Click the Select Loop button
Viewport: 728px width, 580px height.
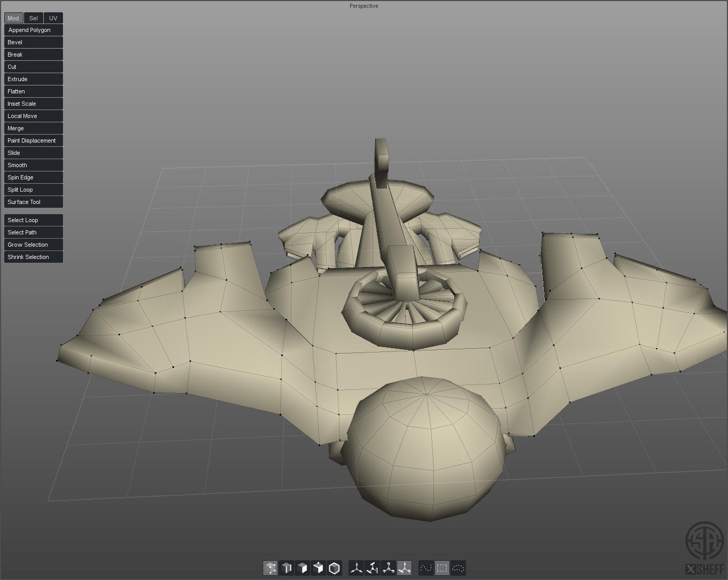[x=33, y=220]
